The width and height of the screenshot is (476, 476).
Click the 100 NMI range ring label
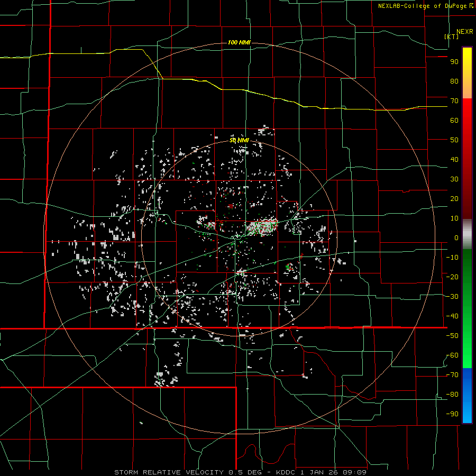(x=239, y=42)
